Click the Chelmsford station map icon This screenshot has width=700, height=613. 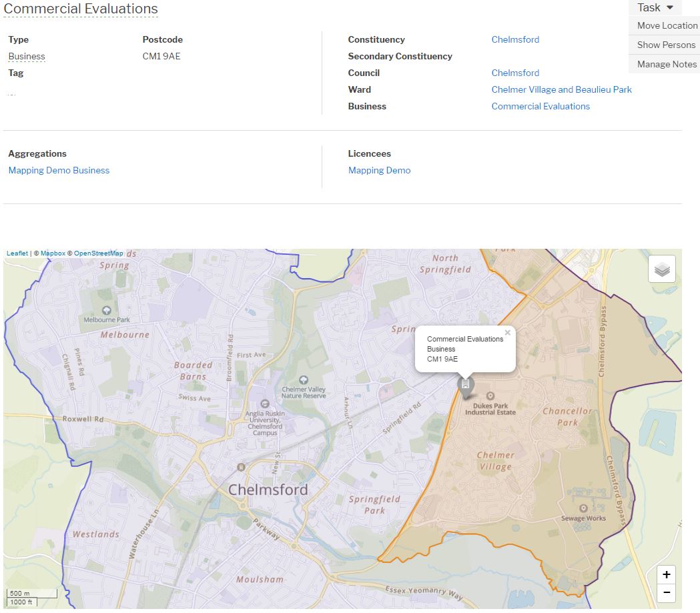click(241, 467)
